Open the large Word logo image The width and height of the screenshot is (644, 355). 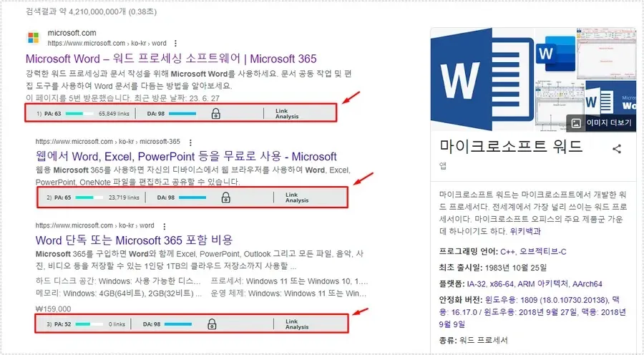pos(482,79)
